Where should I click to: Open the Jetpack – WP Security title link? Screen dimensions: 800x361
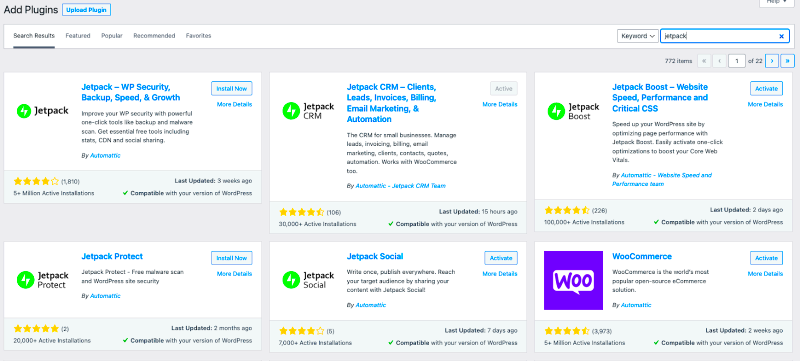[x=131, y=92]
